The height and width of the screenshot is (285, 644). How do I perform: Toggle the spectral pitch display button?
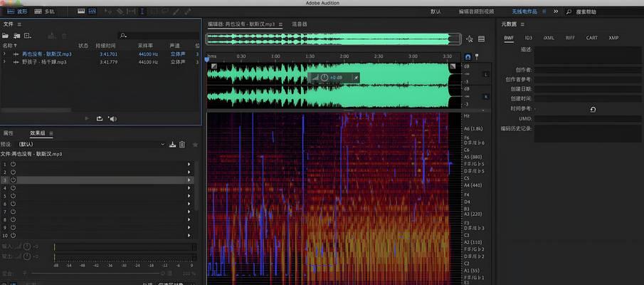click(x=92, y=11)
